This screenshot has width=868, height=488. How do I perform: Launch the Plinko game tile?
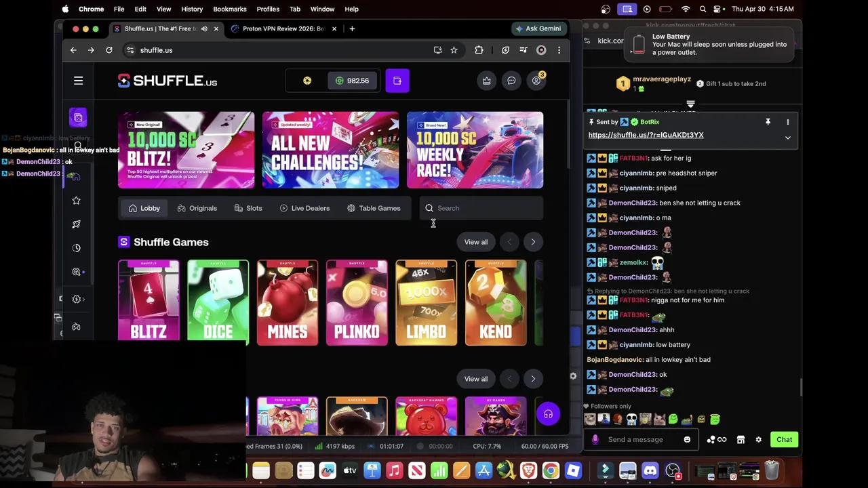point(357,302)
